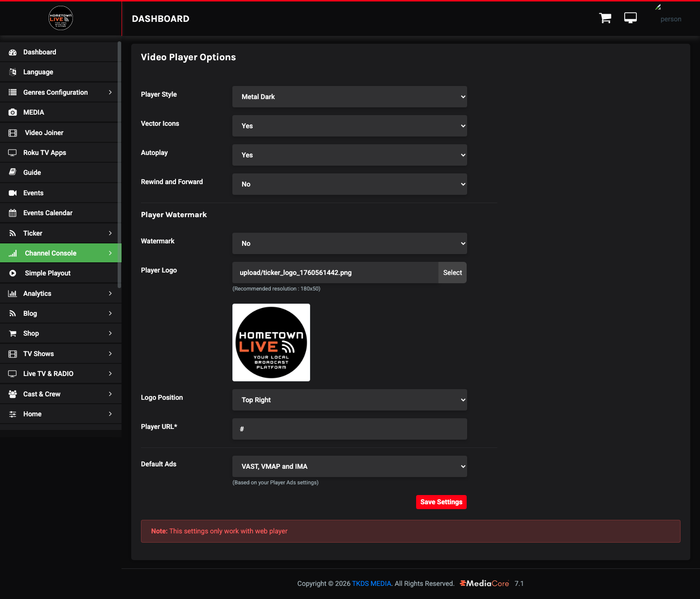Click the Player URL input field
This screenshot has width=700, height=599.
coord(350,429)
